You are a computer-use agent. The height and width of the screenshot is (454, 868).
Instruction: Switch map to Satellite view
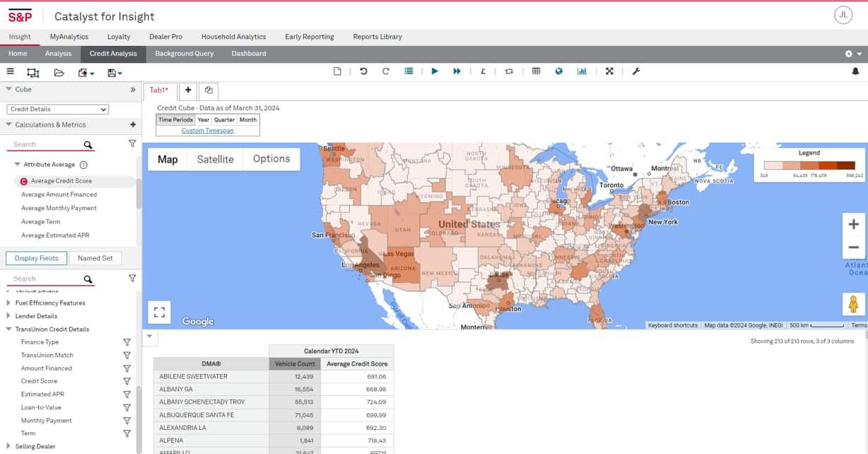click(x=215, y=159)
